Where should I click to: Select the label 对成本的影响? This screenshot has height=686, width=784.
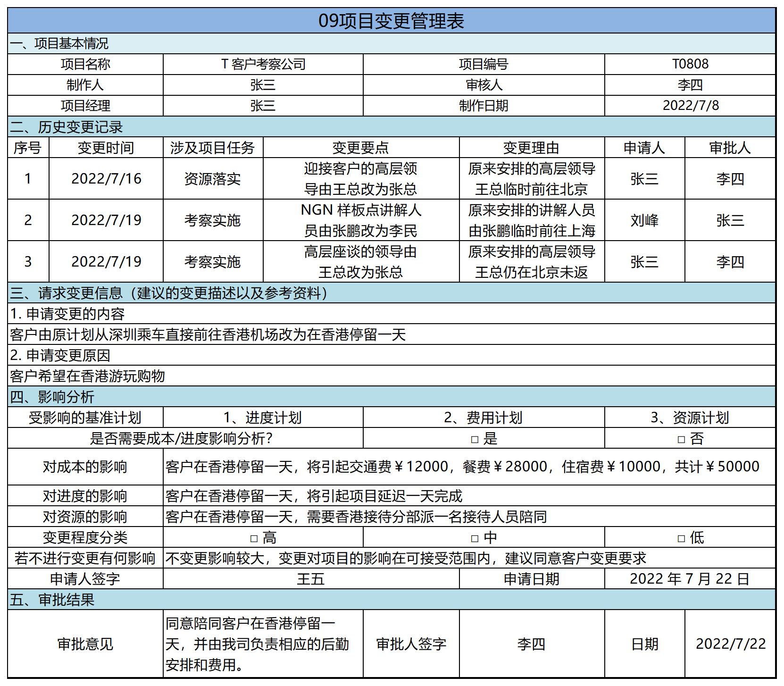85,467
